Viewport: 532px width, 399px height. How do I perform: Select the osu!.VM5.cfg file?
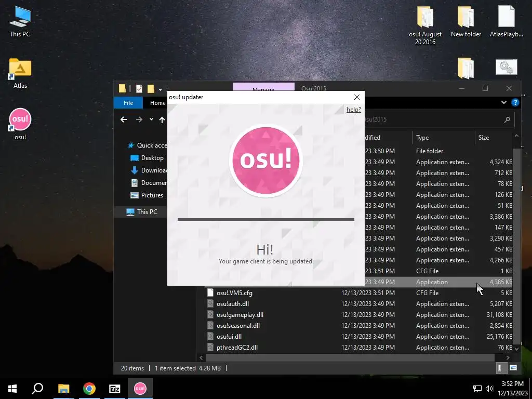(x=234, y=293)
